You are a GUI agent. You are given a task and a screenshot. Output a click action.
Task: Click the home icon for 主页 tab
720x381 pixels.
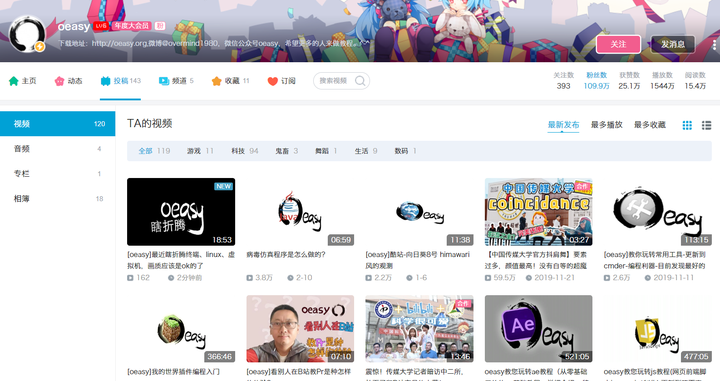(x=14, y=81)
